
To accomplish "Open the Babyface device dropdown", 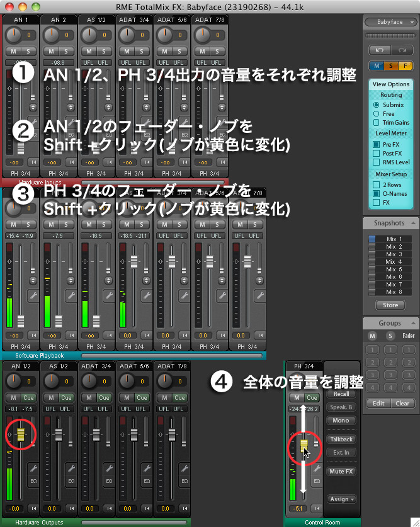I will click(x=390, y=21).
